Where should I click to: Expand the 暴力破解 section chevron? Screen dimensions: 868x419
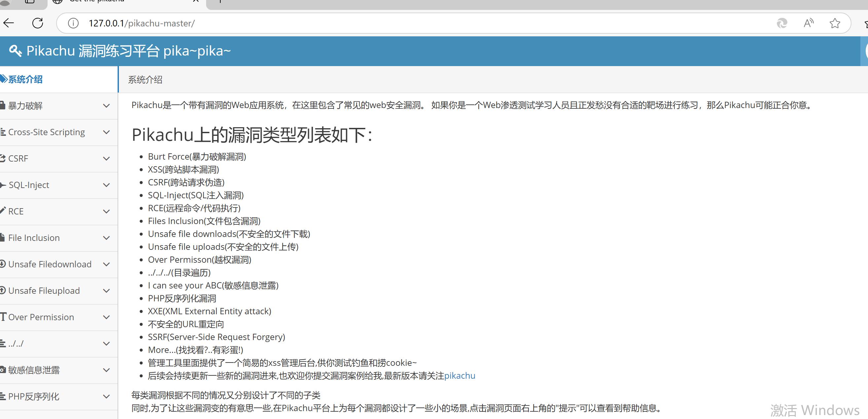(106, 105)
